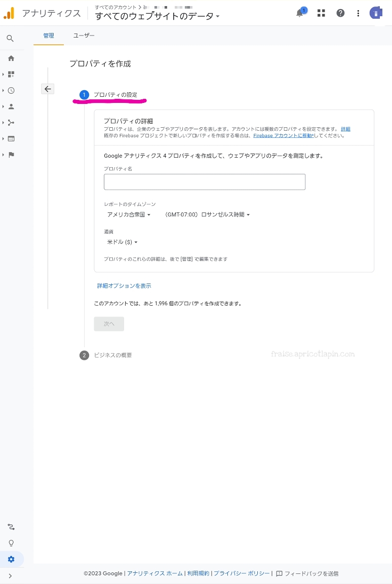Open the help question mark icon
This screenshot has height=584, width=392.
click(340, 13)
